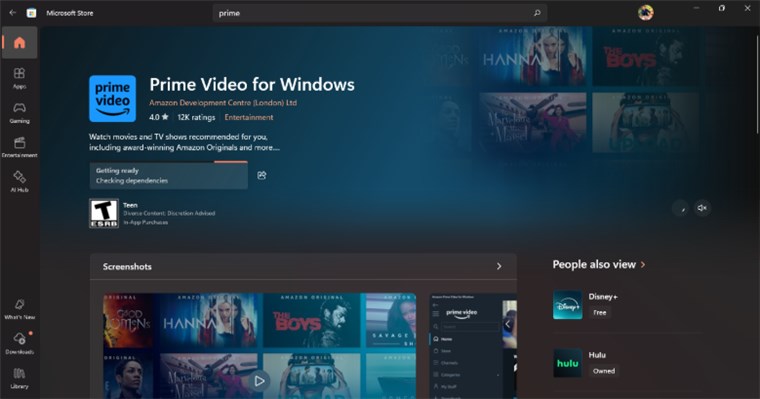Viewport: 760px width, 399px height.
Task: Click the round trailer control left of speaker icon
Action: tap(681, 208)
